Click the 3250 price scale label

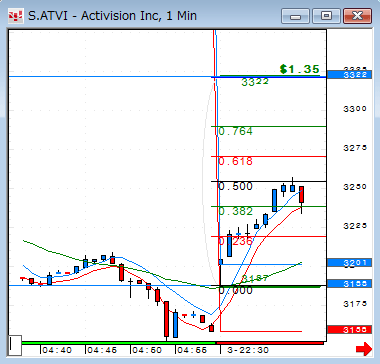pyautogui.click(x=355, y=187)
